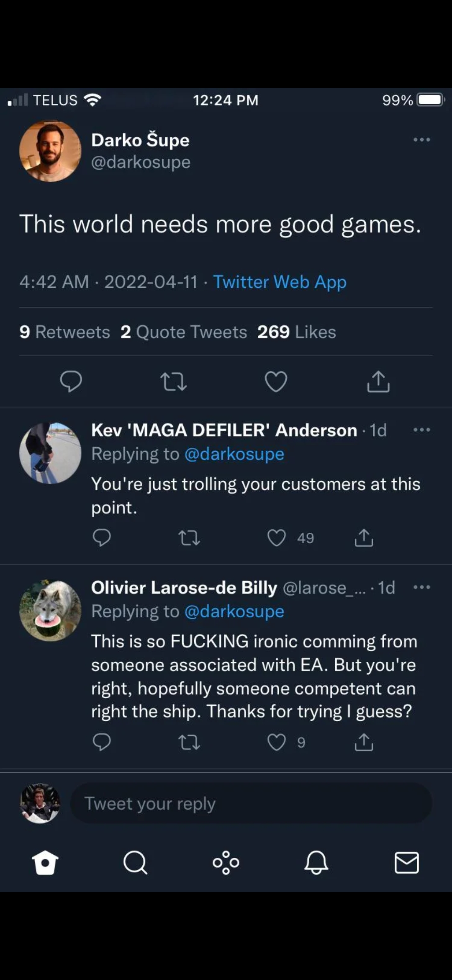
Task: Reply to Olivier Larose-de Billy's comment
Action: pyautogui.click(x=102, y=742)
